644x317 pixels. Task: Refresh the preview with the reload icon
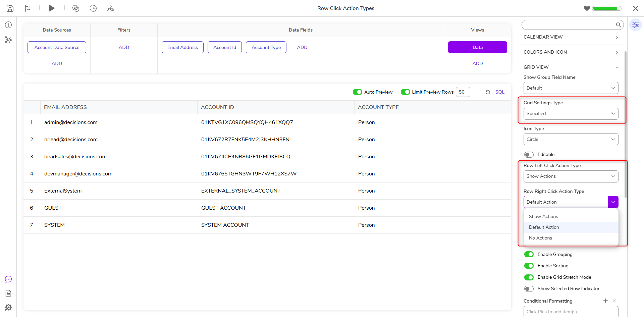click(x=488, y=92)
